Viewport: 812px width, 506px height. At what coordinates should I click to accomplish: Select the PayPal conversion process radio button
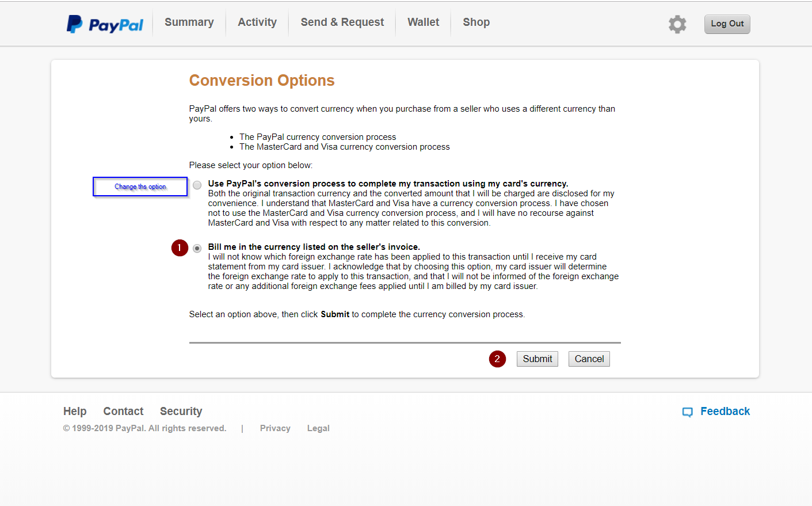coord(197,185)
